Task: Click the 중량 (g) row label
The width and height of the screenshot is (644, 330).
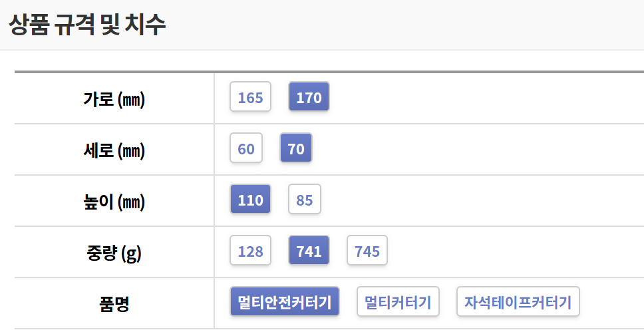Action: [x=113, y=253]
